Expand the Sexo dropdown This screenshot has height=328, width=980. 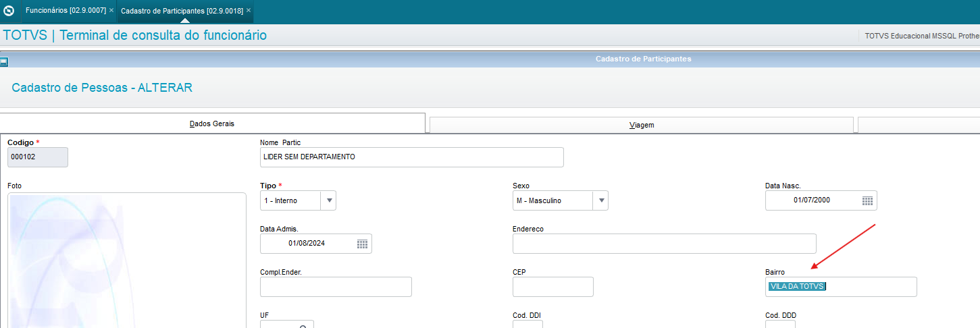(x=600, y=200)
